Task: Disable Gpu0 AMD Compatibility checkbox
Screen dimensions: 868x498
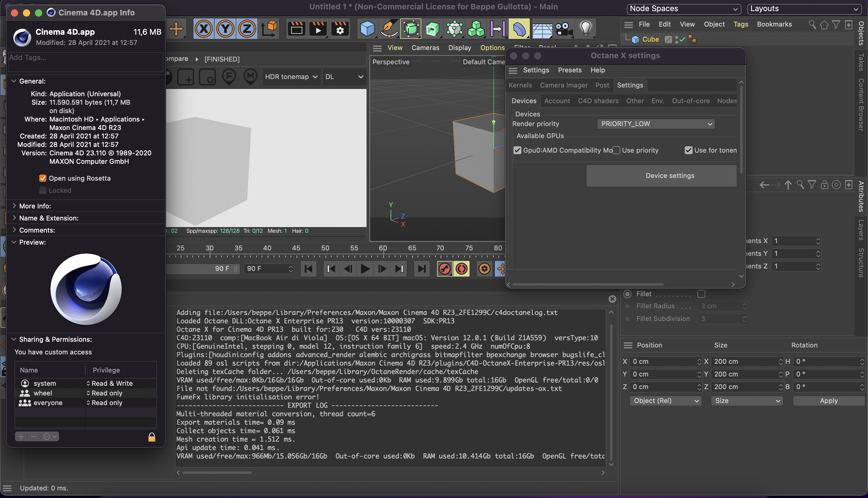Action: click(x=517, y=150)
